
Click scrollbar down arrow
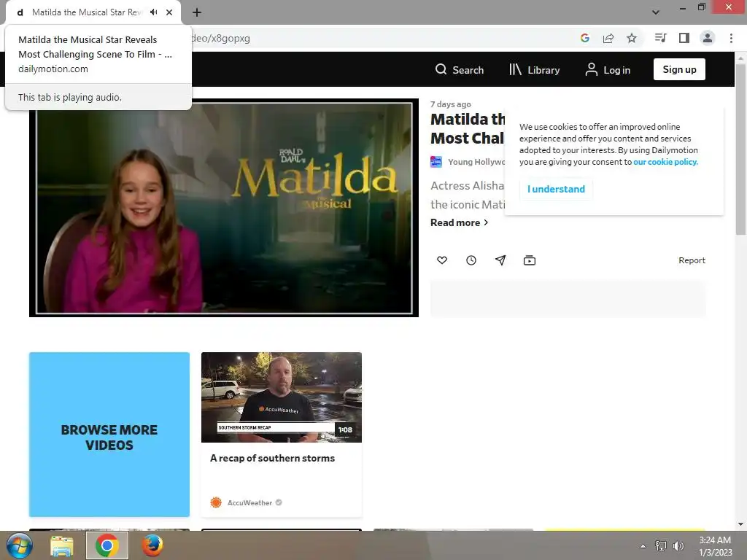740,524
